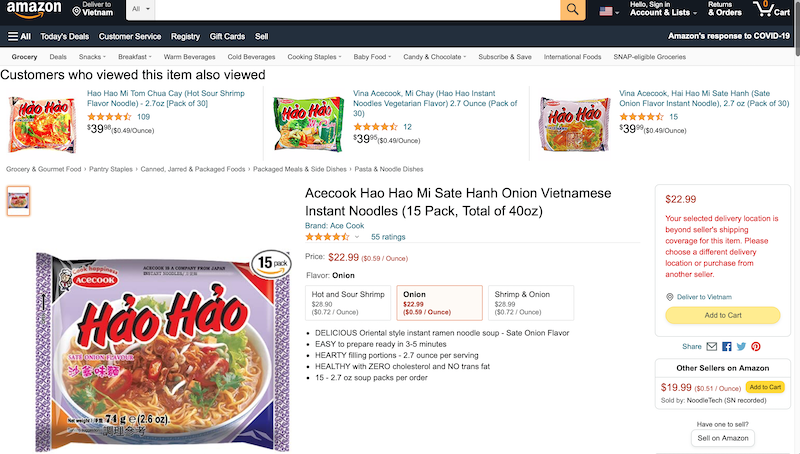Go to Amazon home via logo
Image resolution: width=800 pixels, height=454 pixels.
(32, 10)
